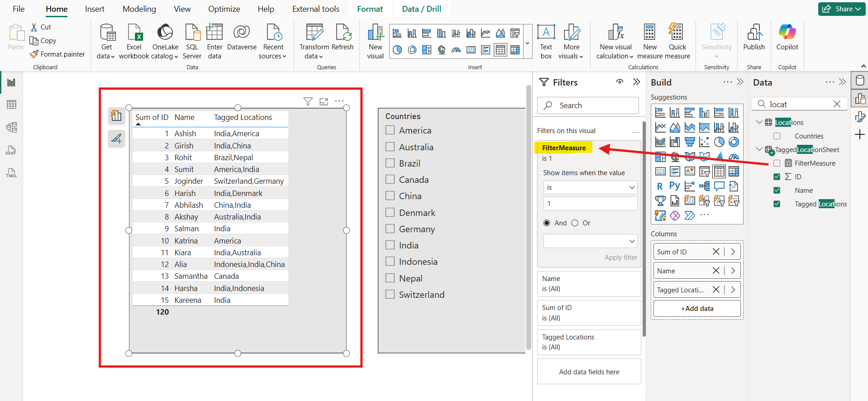Click the report canvas vertical scrollbar
This screenshot has width=868, height=401.
pyautogui.click(x=529, y=217)
